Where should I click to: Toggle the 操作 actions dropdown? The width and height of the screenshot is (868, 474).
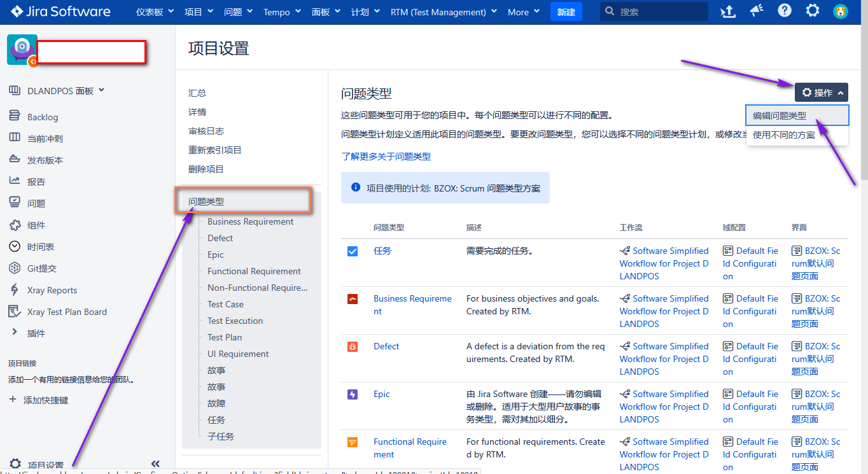(x=821, y=92)
